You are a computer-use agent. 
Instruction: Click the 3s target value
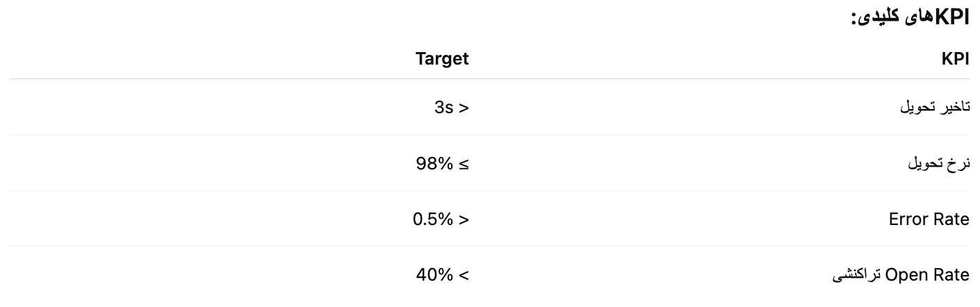tap(451, 108)
